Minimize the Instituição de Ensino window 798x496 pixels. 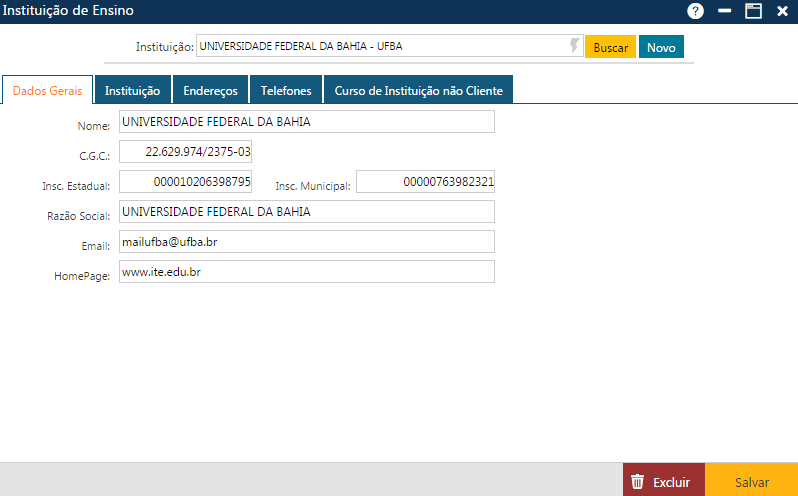(725, 11)
